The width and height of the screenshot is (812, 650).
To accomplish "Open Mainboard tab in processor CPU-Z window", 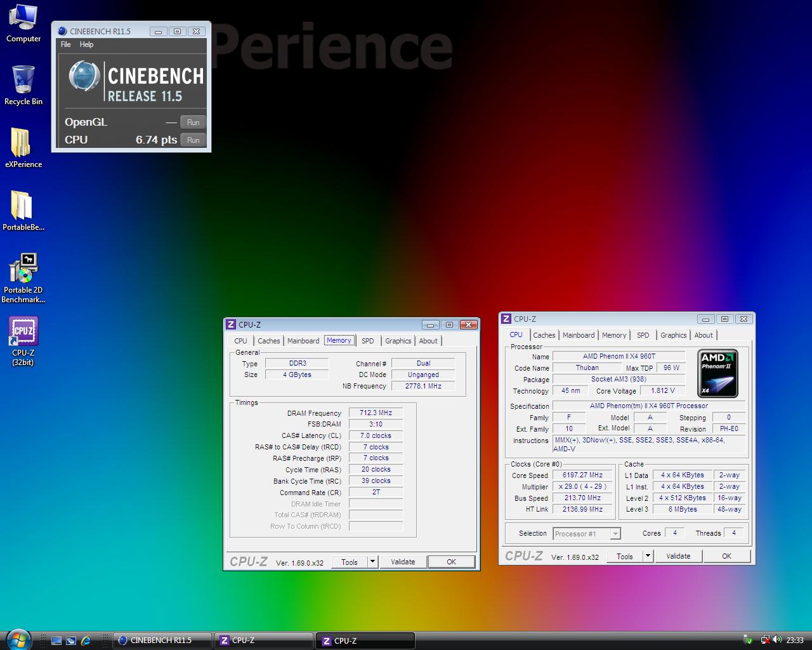I will coord(579,335).
